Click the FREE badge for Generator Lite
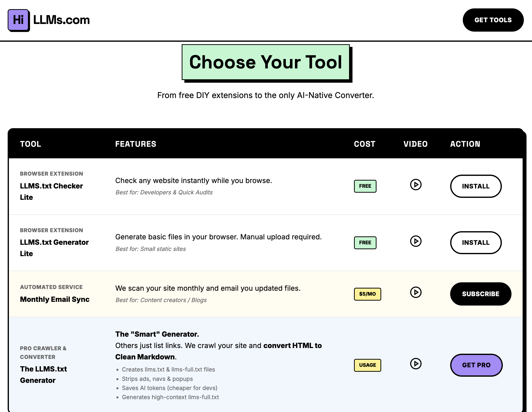Viewport: 532px width, 412px height. (x=365, y=243)
